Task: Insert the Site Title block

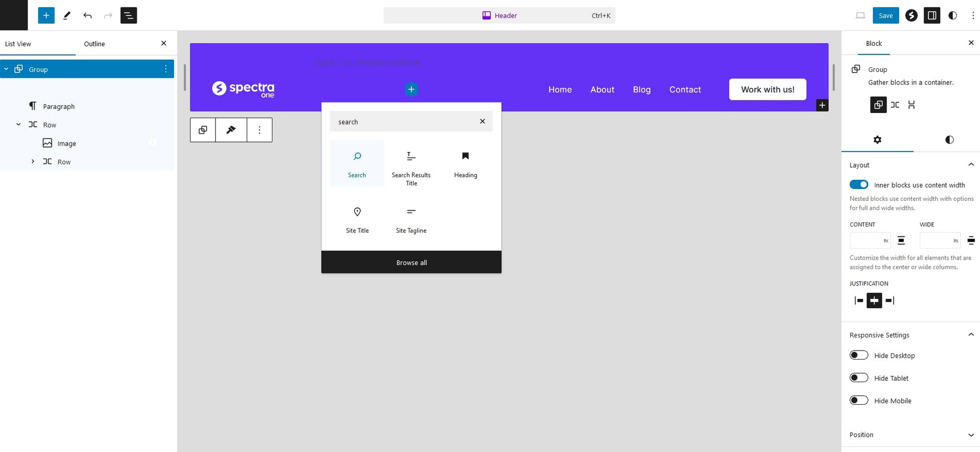Action: tap(357, 219)
